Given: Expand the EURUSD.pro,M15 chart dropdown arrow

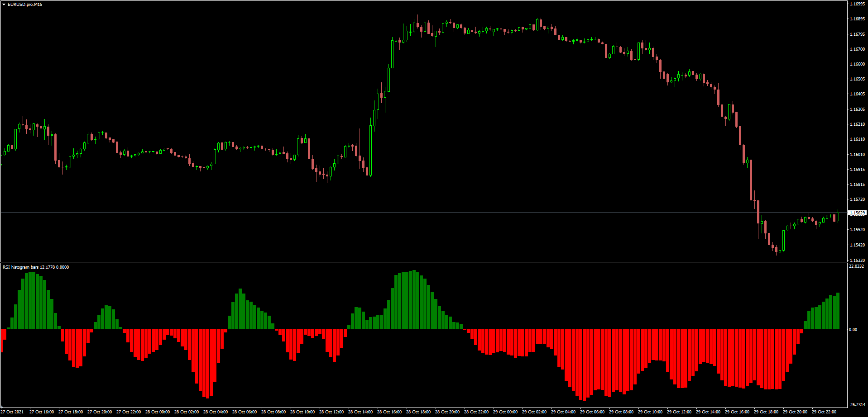Looking at the screenshot, I should pos(4,4).
